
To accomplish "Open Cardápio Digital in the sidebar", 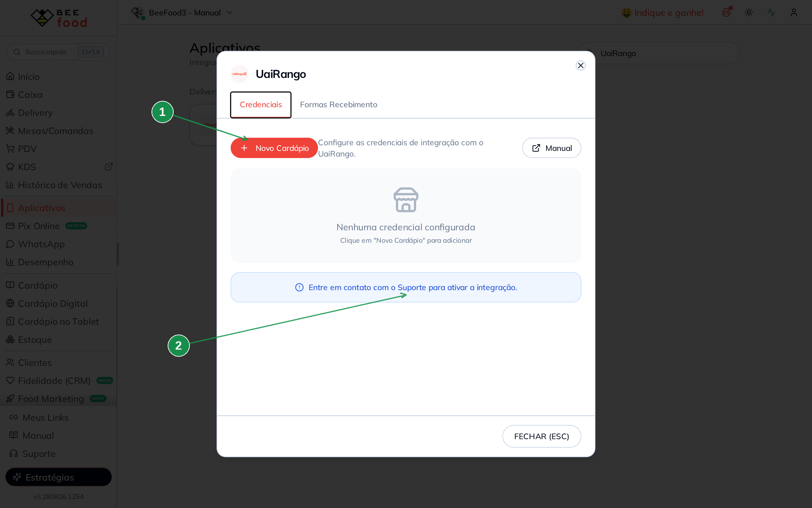I will point(58,303).
